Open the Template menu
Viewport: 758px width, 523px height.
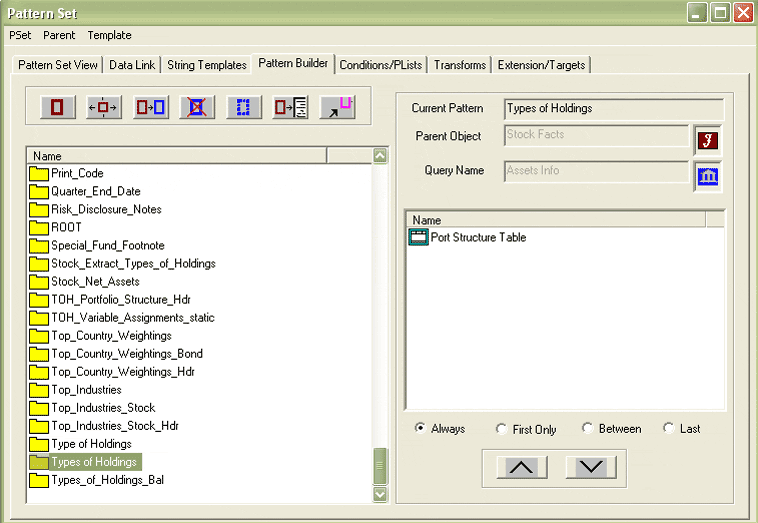pos(109,35)
